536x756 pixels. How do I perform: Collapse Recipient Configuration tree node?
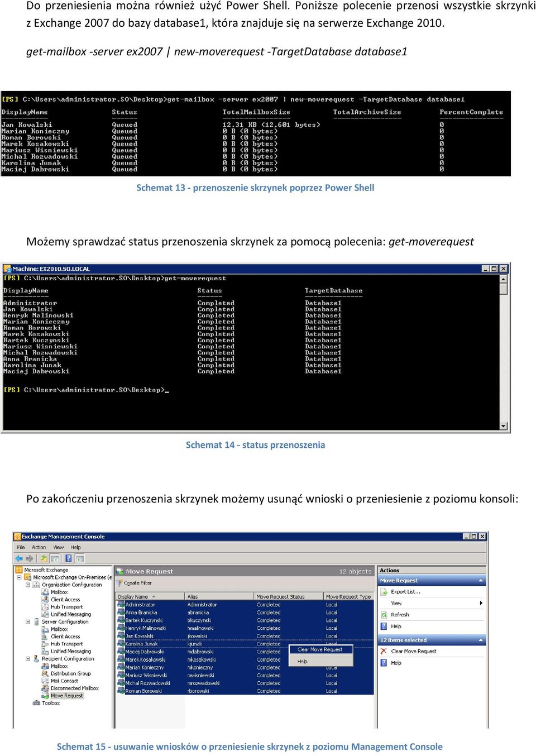pos(28,659)
